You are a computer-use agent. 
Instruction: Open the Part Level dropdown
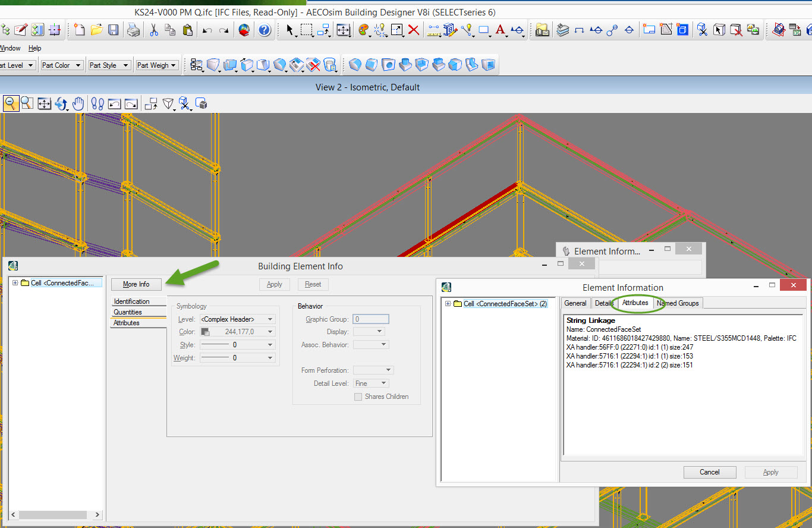coord(18,65)
